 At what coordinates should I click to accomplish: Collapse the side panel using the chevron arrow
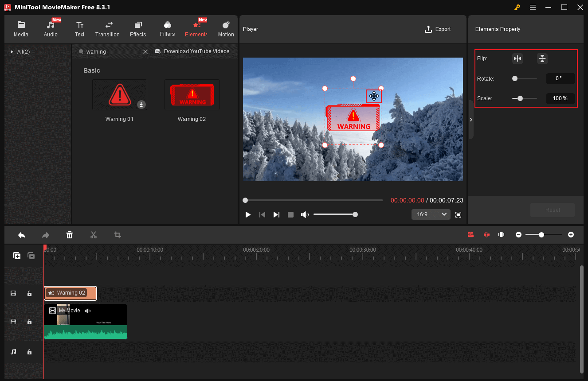click(471, 120)
